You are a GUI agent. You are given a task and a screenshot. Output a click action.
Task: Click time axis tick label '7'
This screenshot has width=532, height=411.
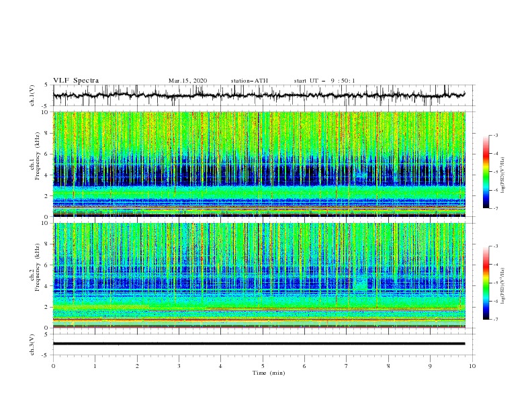(x=347, y=366)
